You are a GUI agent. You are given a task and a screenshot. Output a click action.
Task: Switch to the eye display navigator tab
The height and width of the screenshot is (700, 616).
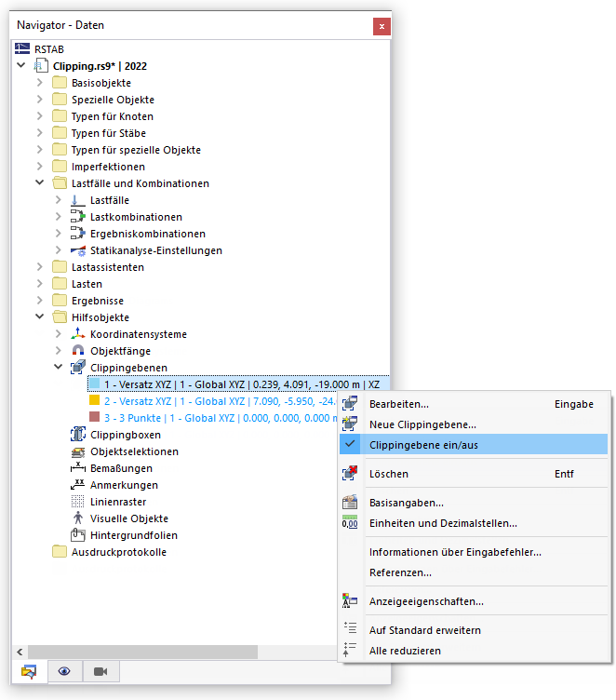click(64, 670)
